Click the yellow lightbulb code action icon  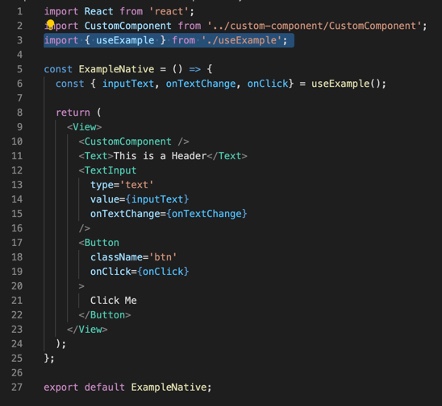tap(50, 24)
